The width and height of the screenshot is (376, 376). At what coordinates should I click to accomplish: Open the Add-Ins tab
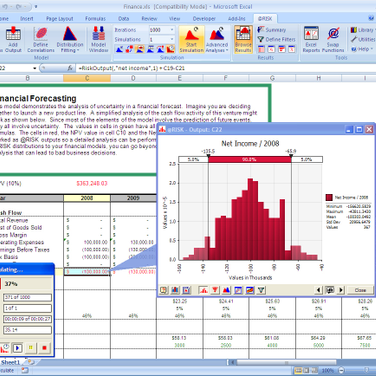(237, 19)
